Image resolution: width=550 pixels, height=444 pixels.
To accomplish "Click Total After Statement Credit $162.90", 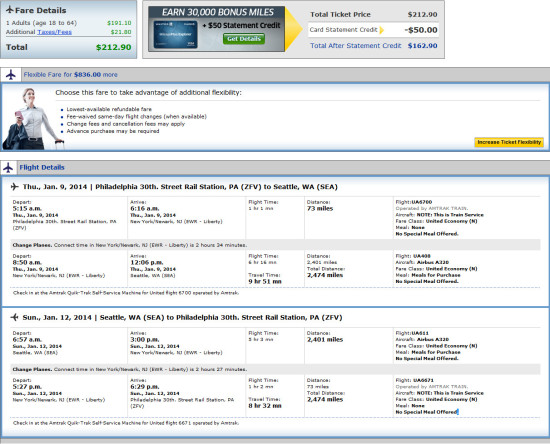I will tap(422, 46).
